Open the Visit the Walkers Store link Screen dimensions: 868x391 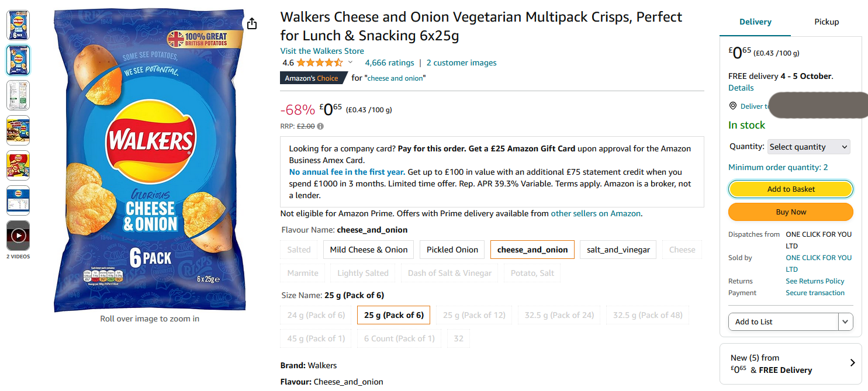tap(321, 51)
